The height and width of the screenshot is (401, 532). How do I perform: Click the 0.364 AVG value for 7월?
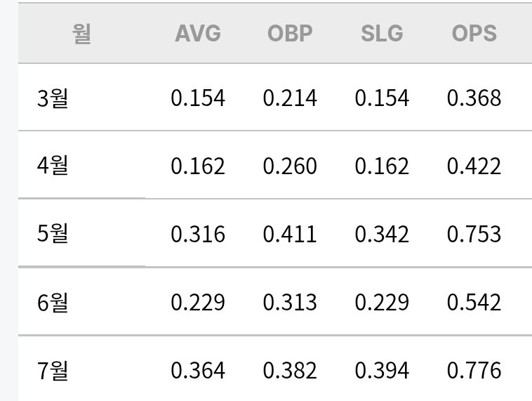tap(198, 370)
